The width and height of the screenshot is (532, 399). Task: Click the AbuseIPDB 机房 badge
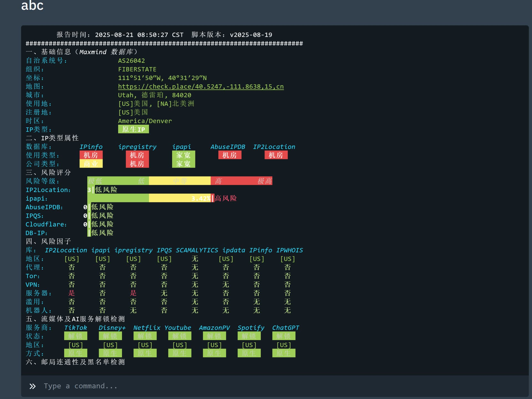[229, 155]
